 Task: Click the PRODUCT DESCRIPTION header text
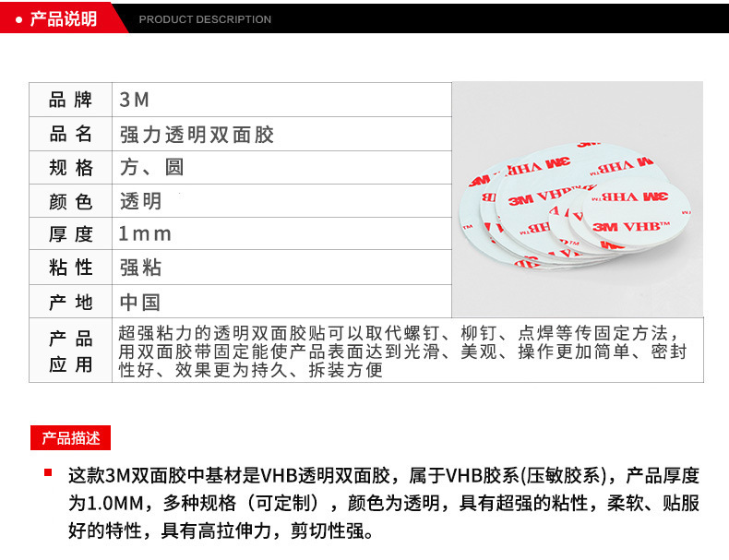coord(205,19)
